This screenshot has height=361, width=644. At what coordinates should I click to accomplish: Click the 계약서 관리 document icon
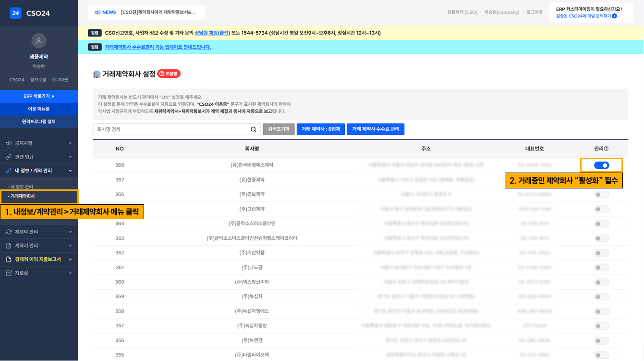[x=8, y=246]
